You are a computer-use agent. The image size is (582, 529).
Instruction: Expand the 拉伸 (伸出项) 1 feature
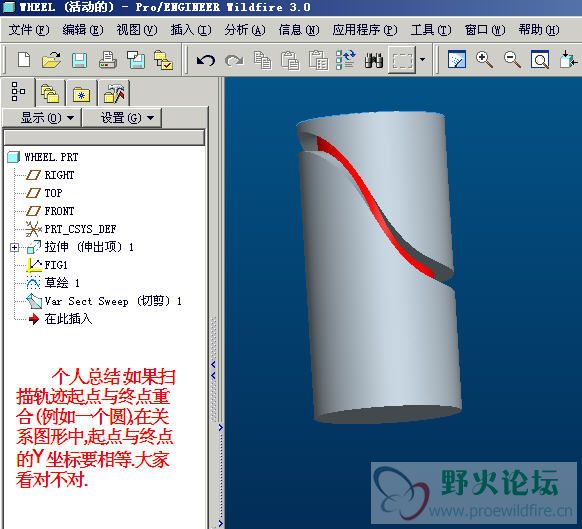pyautogui.click(x=14, y=247)
